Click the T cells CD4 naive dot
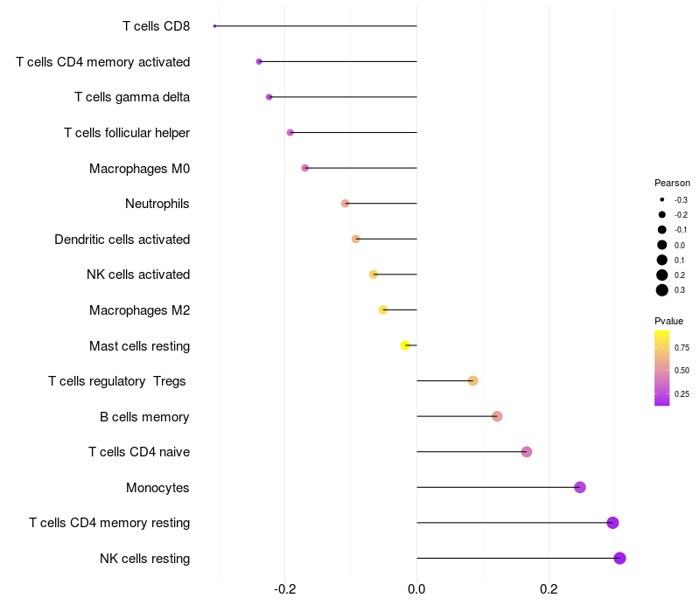 (x=527, y=452)
